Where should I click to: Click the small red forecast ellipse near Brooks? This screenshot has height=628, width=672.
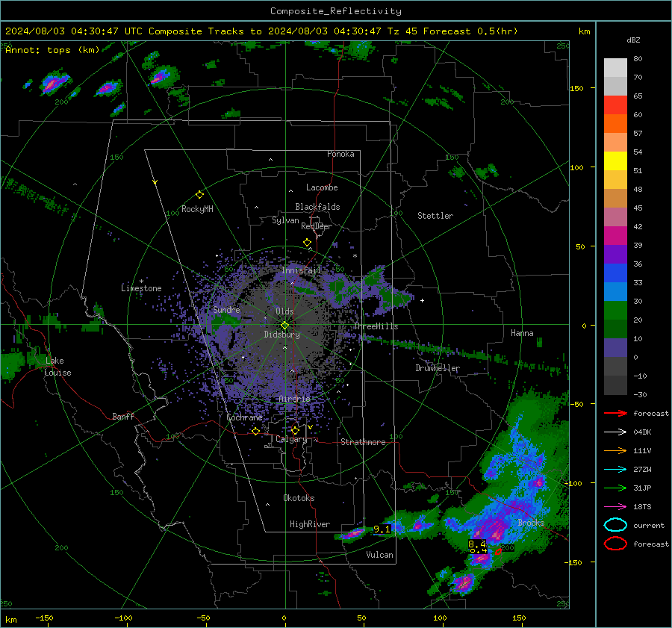pos(498,552)
